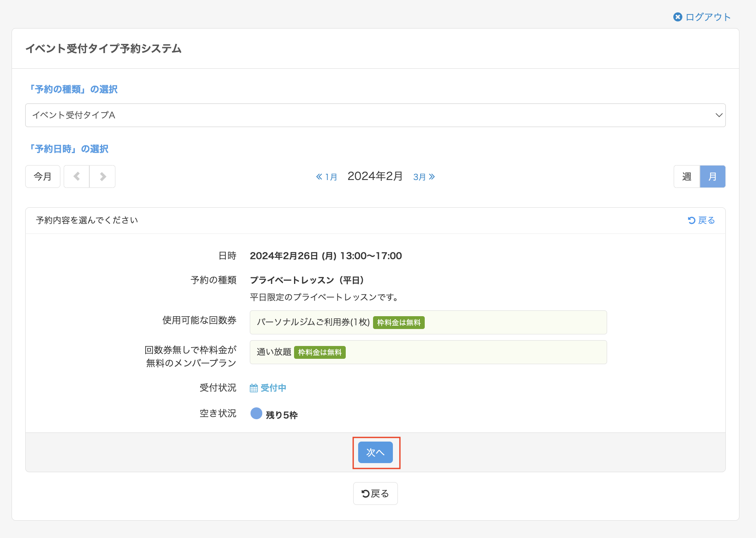Click the previous month left arrow icon
The height and width of the screenshot is (538, 756).
77,177
